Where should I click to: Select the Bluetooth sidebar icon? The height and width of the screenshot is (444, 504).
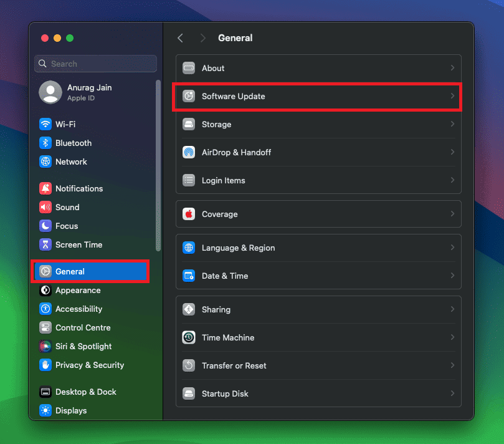coord(45,143)
